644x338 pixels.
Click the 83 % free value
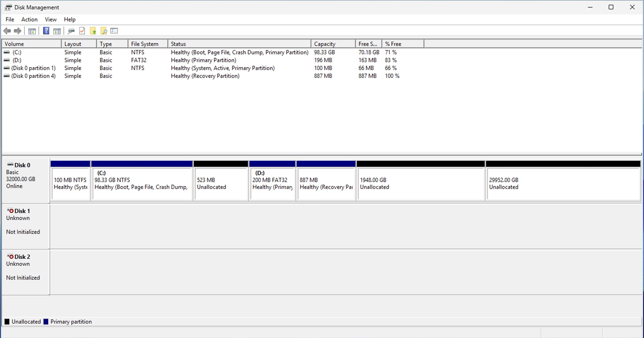point(391,60)
